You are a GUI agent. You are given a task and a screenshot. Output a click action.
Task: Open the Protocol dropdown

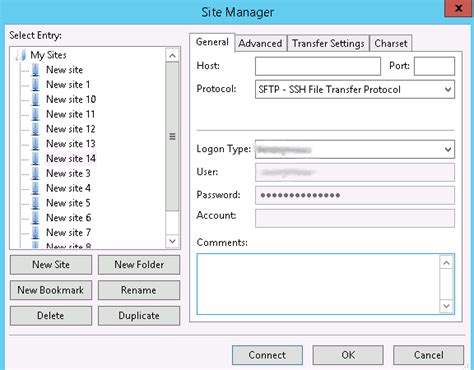355,89
